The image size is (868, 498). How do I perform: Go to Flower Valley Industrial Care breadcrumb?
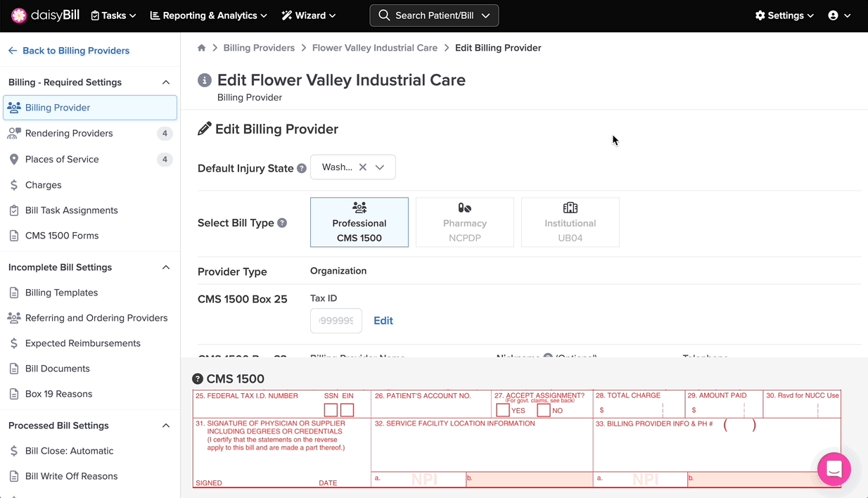coord(375,48)
